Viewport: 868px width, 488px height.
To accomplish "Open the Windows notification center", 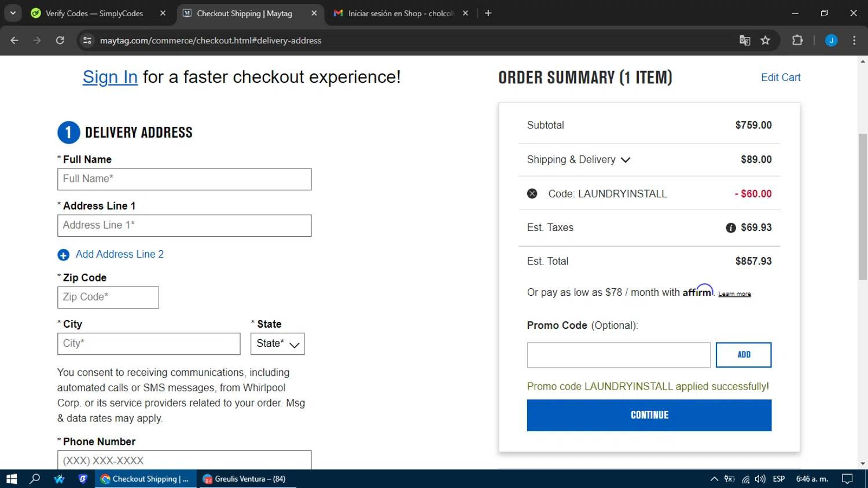I will pos(848,479).
